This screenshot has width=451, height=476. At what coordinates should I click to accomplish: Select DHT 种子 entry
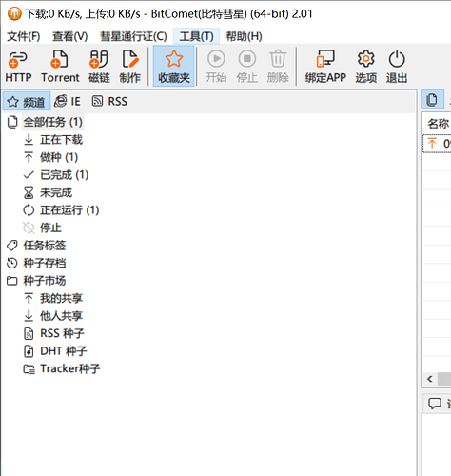tap(64, 351)
